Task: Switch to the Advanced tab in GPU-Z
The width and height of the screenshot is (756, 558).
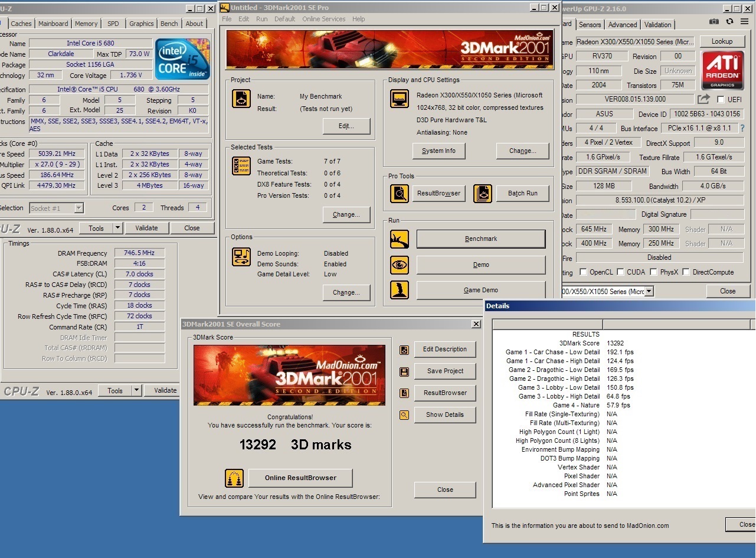Action: point(623,25)
